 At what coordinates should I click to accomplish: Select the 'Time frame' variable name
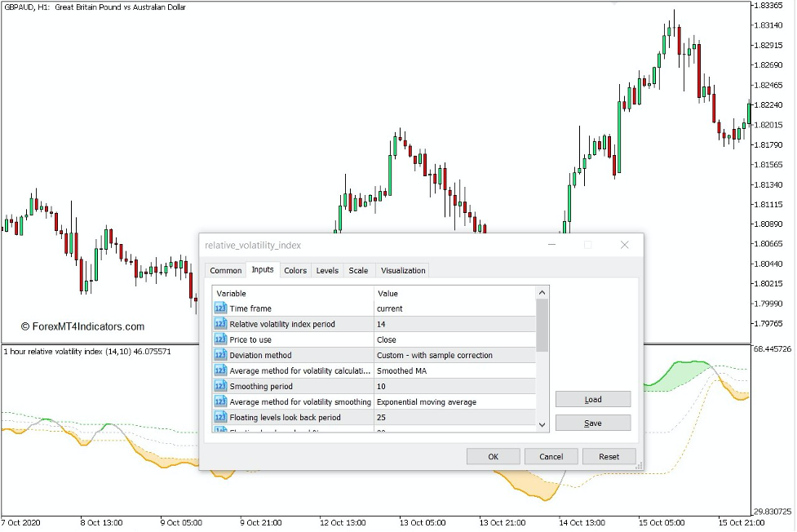tap(250, 308)
